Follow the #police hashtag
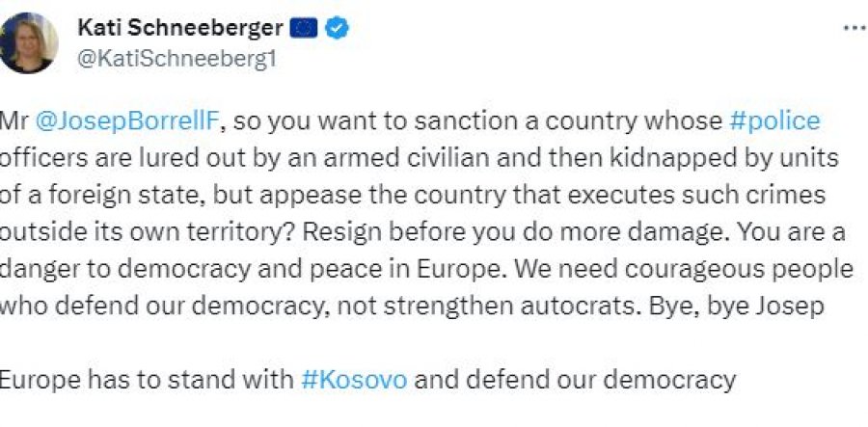Image resolution: width=868 pixels, height=427 pixels. (773, 121)
